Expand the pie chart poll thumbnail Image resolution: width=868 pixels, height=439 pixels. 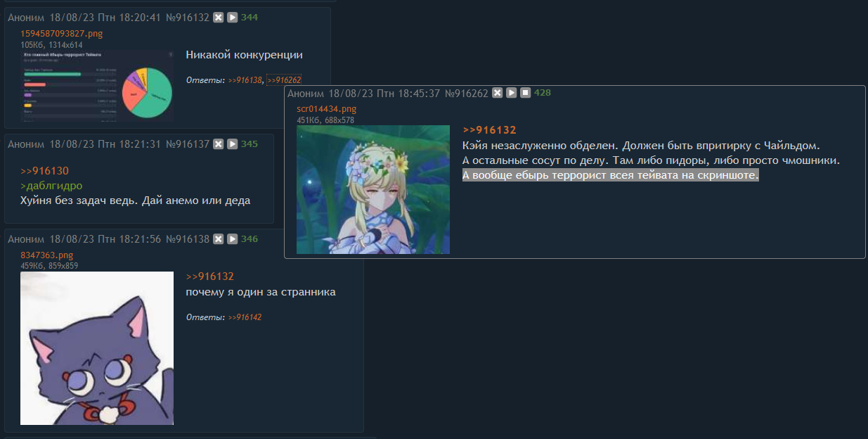[x=97, y=85]
